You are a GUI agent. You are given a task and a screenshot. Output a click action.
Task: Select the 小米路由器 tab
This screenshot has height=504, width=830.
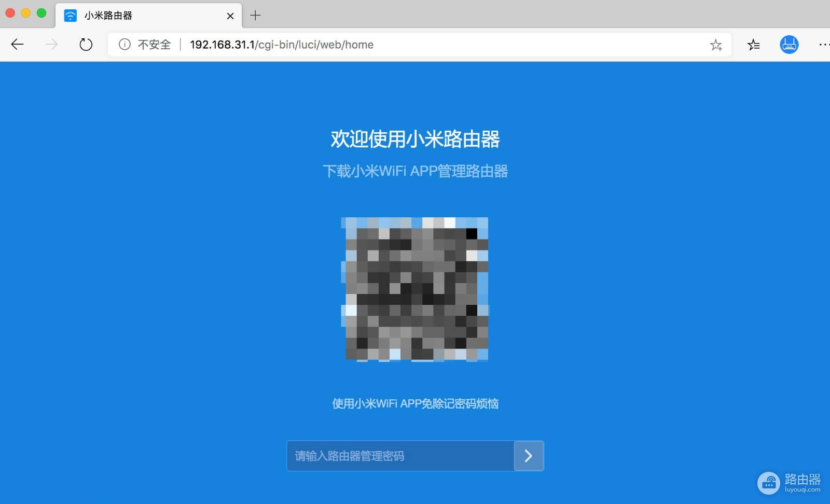(148, 16)
